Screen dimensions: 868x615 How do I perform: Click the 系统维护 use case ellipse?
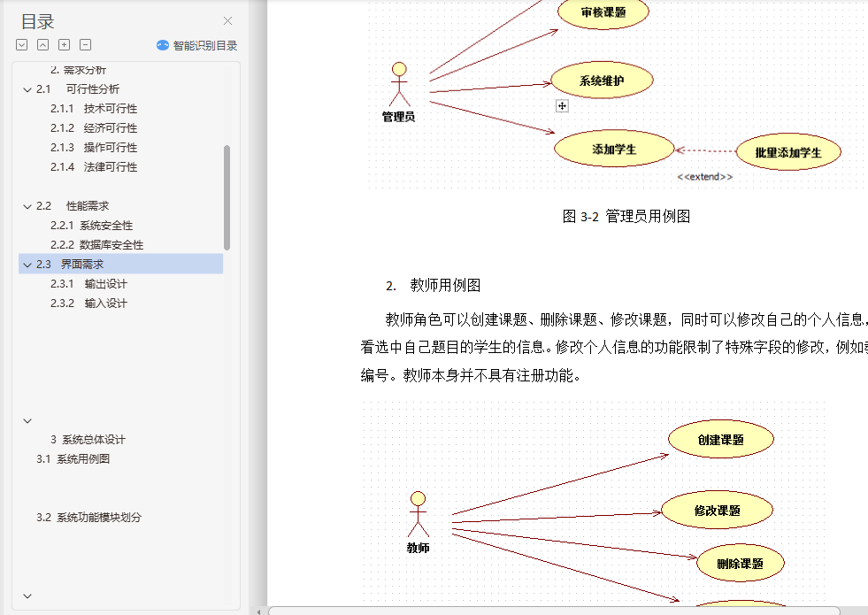tap(602, 81)
